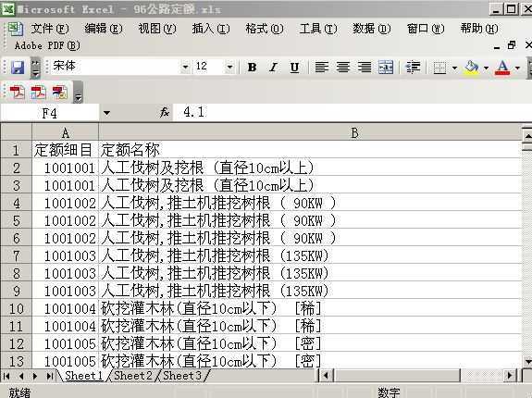Open the Name Box dropdown arrow
Screen dimensions: 532x398
pyautogui.click(x=106, y=113)
